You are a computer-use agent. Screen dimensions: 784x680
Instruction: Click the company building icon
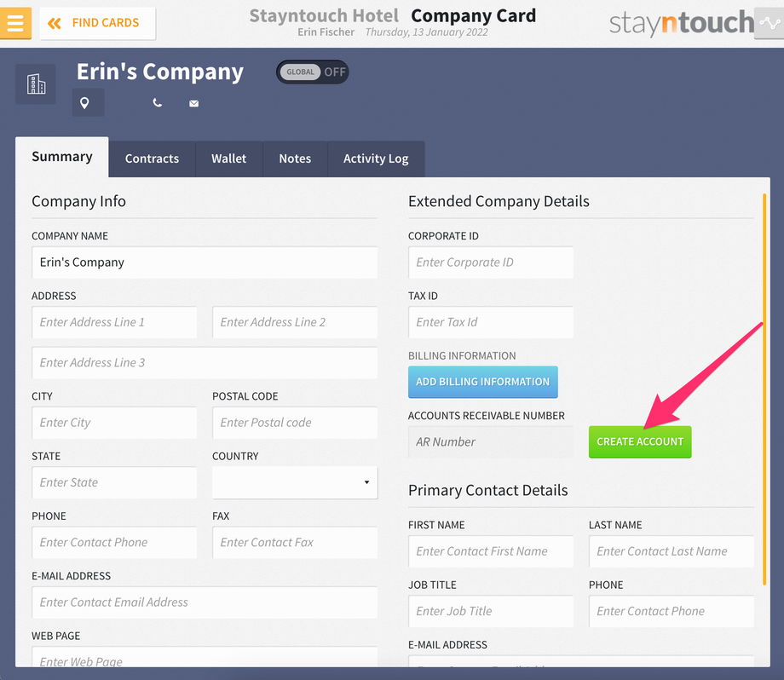point(36,84)
